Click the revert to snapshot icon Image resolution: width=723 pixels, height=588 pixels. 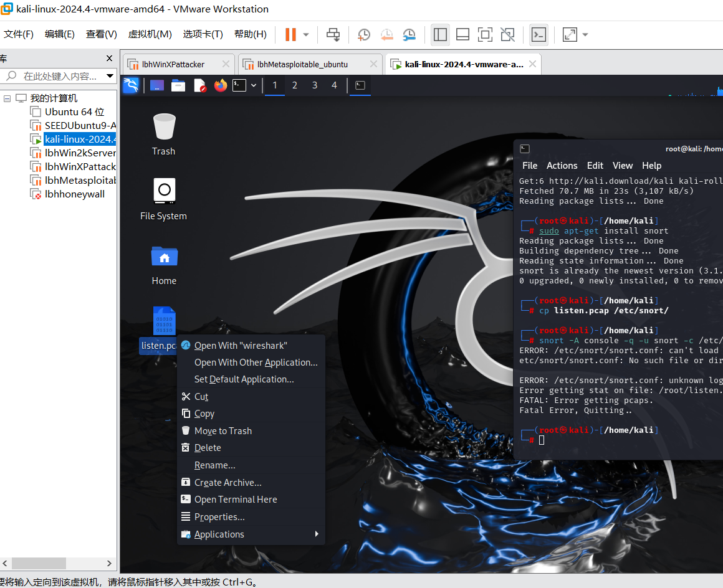click(386, 34)
